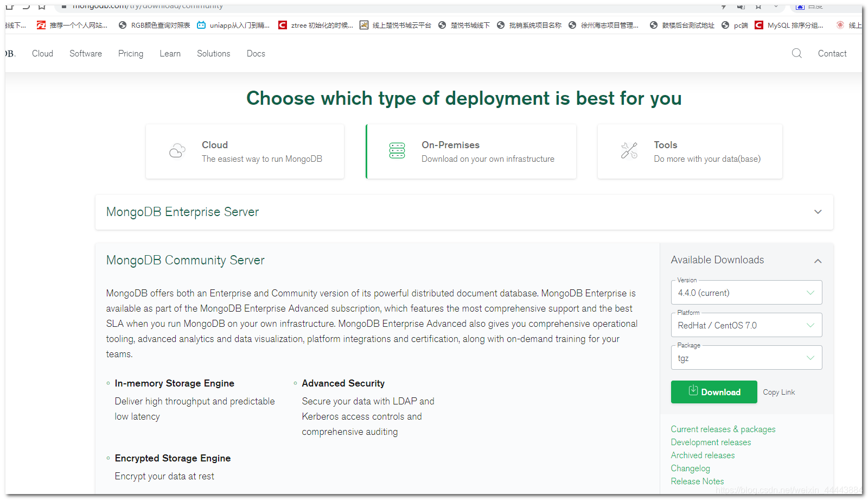Open the MySQL bookmark in the bookmarks bar
This screenshot has width=868, height=500.
click(789, 25)
